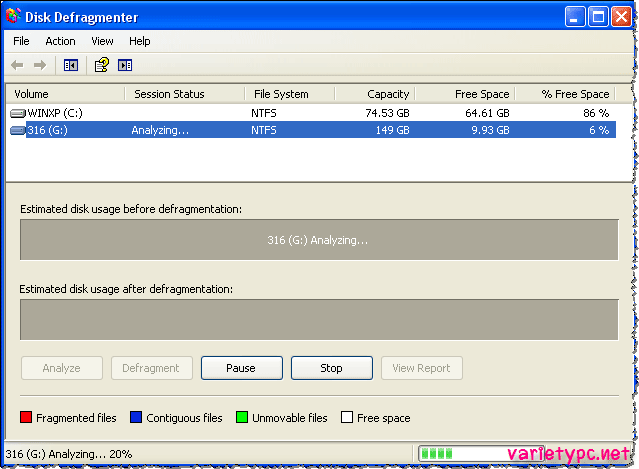Click the 74.53 GB capacity value

coord(387,113)
